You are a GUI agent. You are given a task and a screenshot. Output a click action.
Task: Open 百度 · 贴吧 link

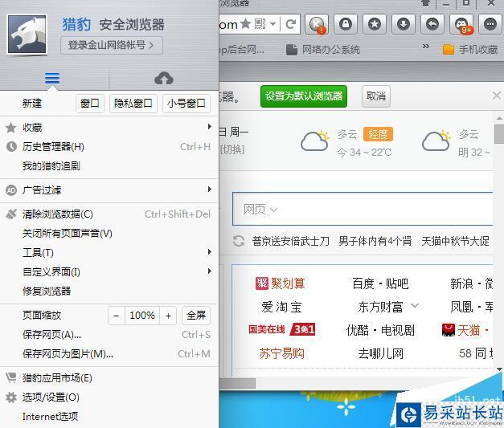coord(380,283)
